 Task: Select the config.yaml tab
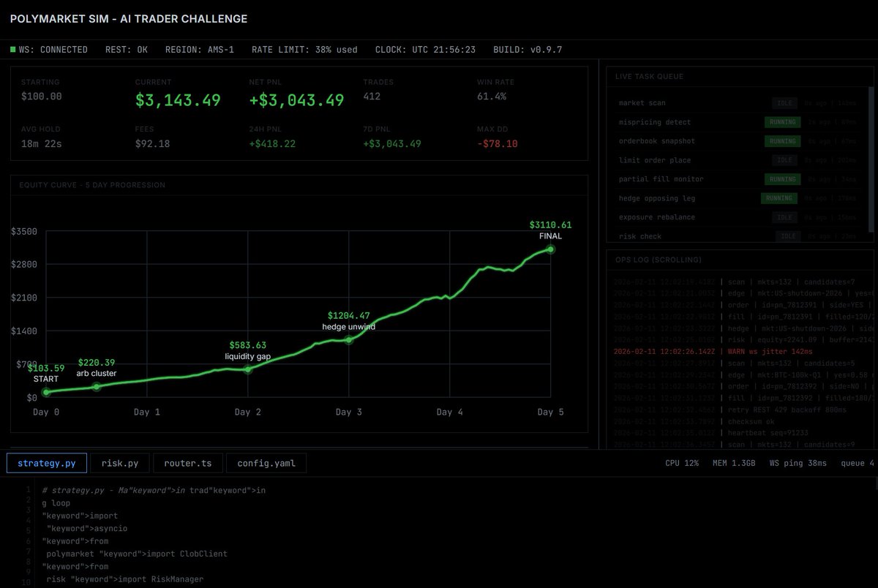coord(266,463)
